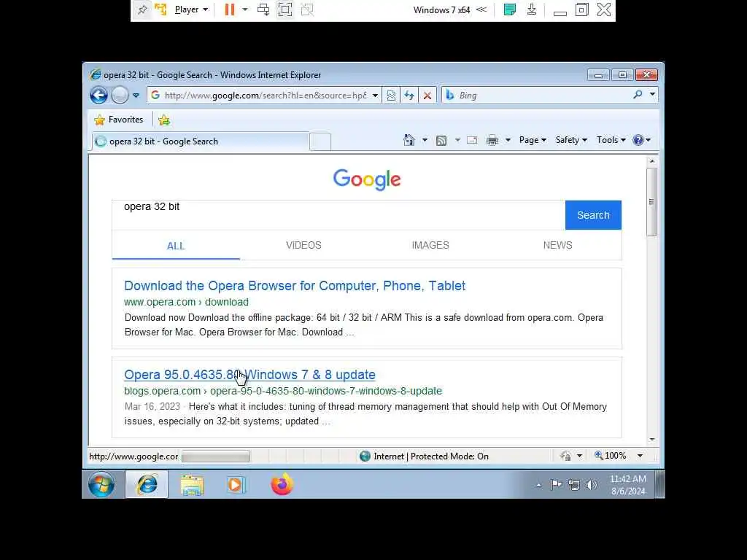Click the Action Center flag tray icon

click(556, 485)
